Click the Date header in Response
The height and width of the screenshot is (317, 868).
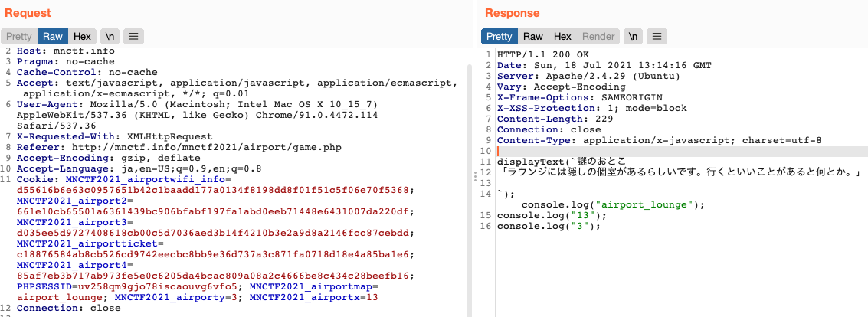[604, 65]
